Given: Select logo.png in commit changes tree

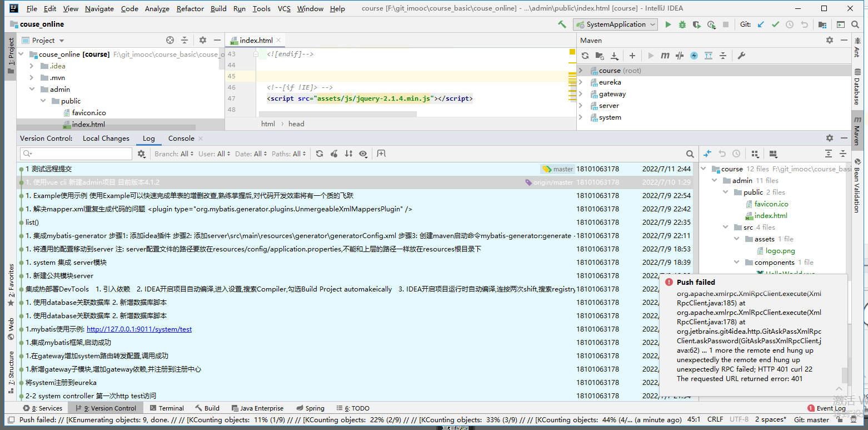Looking at the screenshot, I should pyautogui.click(x=780, y=251).
